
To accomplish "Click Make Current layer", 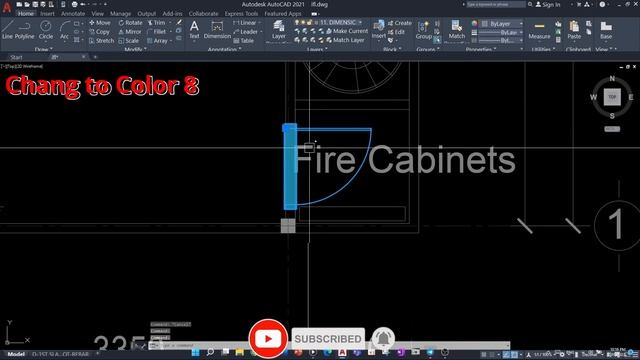I will pyautogui.click(x=347, y=31).
